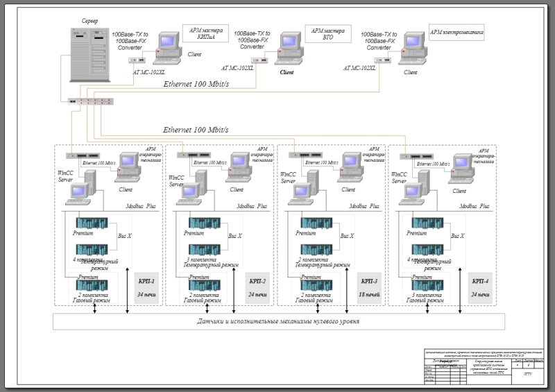
Task: Select the main Ethernet switch under the server
Action: point(91,101)
